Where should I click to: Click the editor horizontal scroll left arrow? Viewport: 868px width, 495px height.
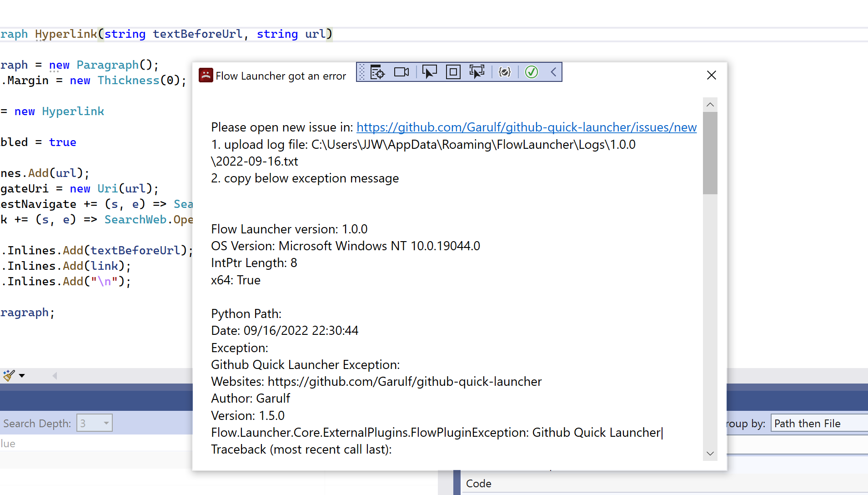(55, 376)
